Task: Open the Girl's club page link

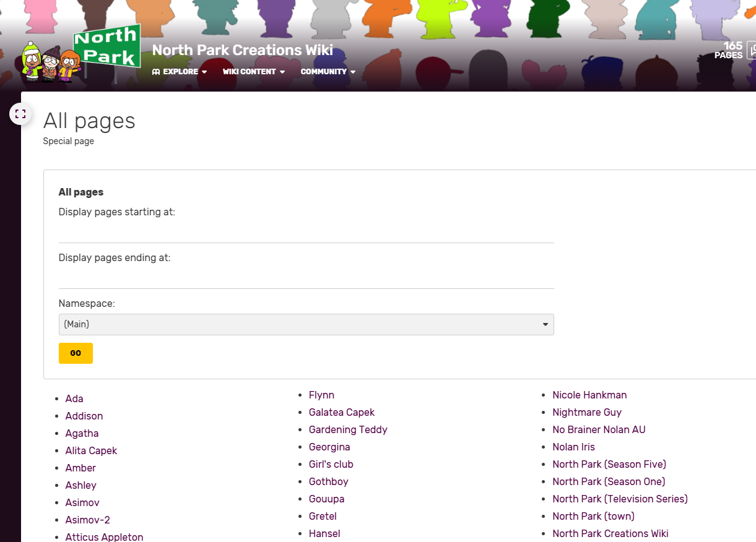Action: [x=331, y=465]
